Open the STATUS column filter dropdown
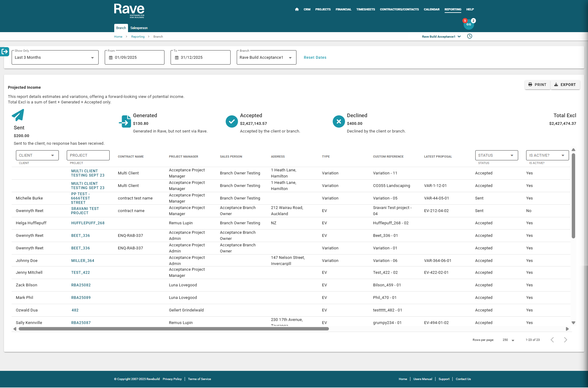588x388 pixels. [496, 155]
